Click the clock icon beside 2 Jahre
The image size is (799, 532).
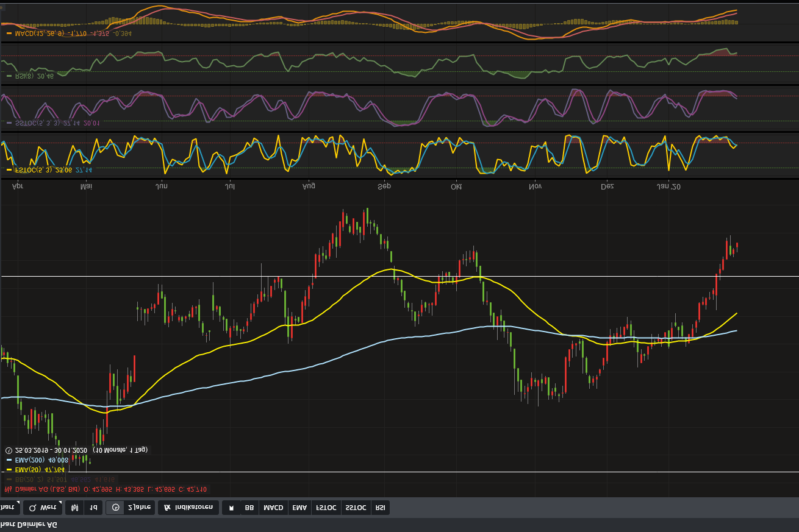point(116,508)
